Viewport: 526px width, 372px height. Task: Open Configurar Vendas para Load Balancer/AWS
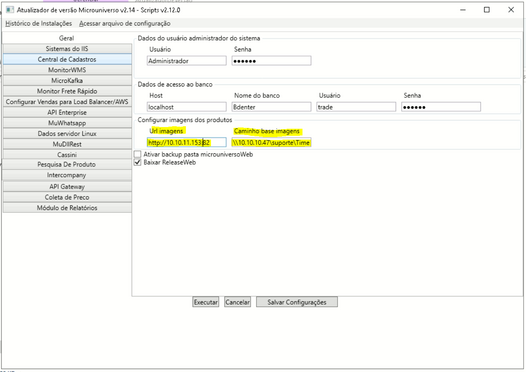(67, 102)
